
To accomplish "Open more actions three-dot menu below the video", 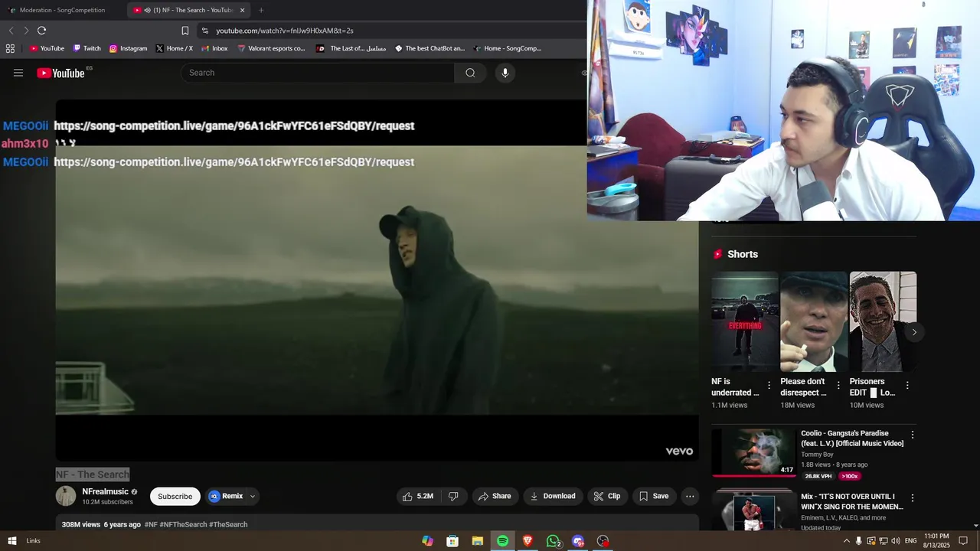I will click(690, 496).
